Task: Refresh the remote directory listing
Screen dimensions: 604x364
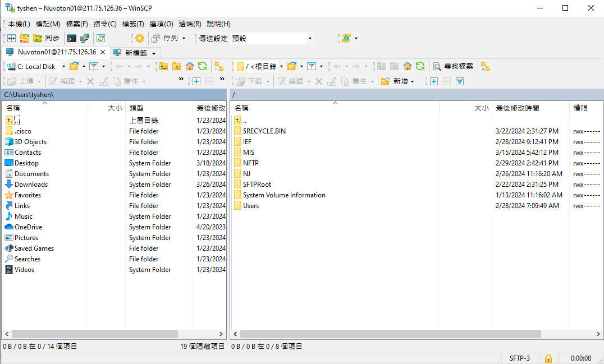Action: [x=420, y=66]
